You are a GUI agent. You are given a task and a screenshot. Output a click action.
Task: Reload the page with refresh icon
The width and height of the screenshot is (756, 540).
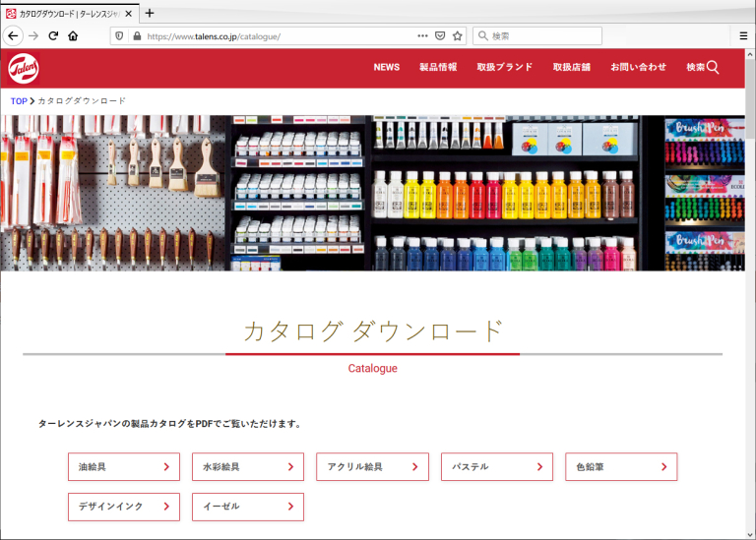pos(53,35)
